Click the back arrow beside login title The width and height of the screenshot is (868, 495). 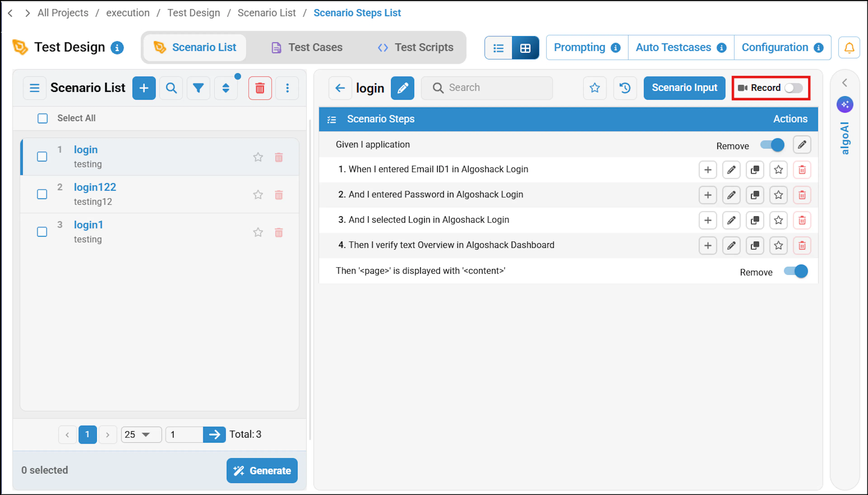point(340,88)
